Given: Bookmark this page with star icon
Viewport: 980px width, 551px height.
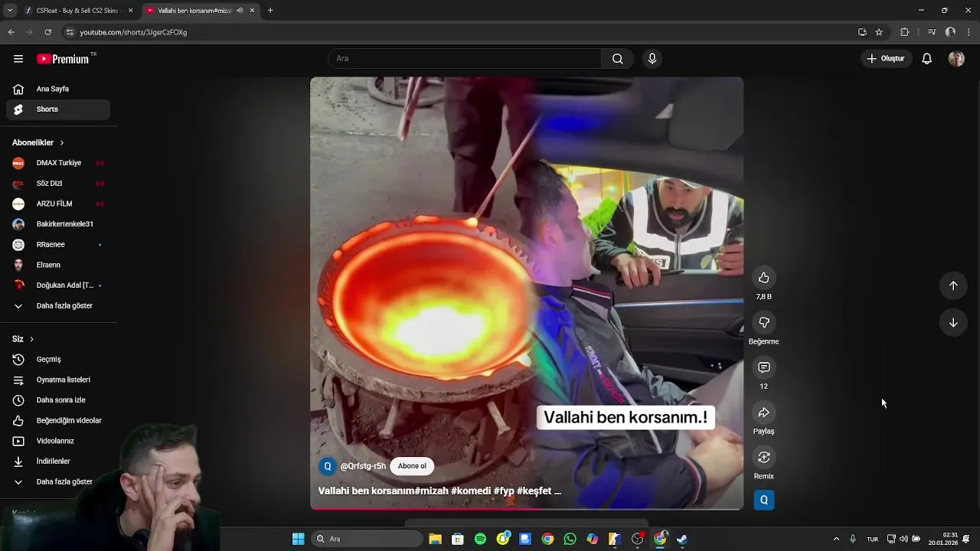Looking at the screenshot, I should 879,32.
